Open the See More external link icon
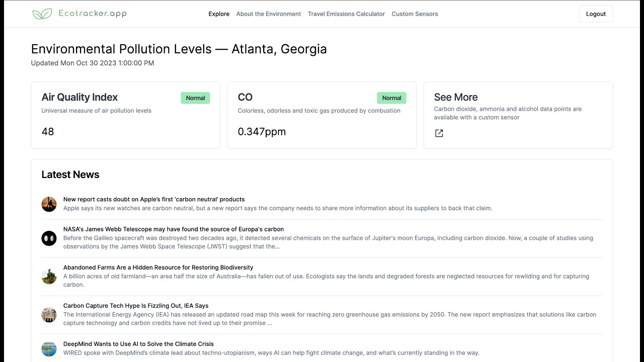This screenshot has width=644, height=362. click(439, 133)
